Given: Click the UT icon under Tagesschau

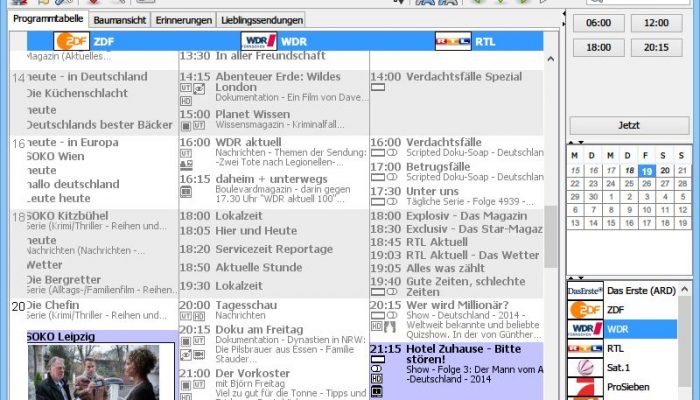Looking at the screenshot, I should coord(186,316).
